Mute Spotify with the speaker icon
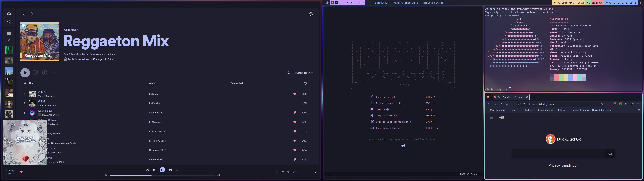This screenshot has width=644, height=181. point(294,172)
